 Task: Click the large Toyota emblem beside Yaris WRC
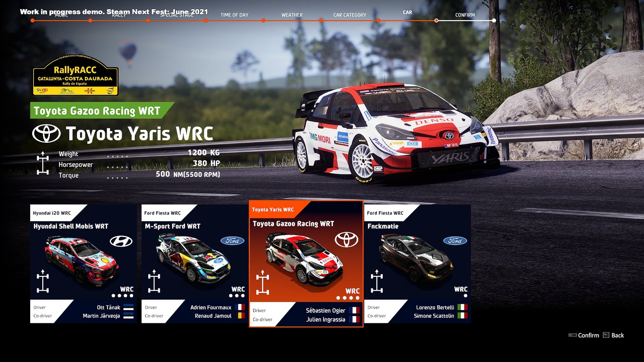(x=46, y=134)
